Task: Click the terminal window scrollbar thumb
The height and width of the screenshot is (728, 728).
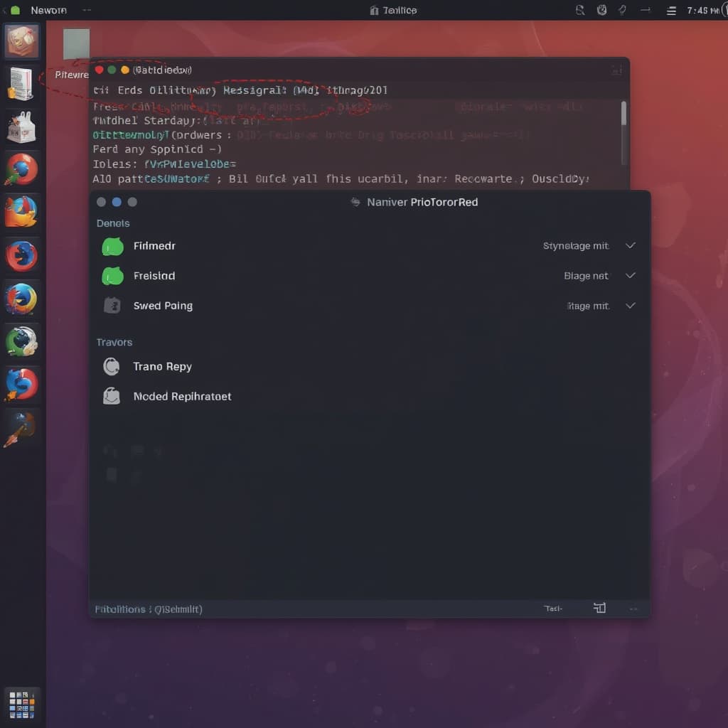Action: [623, 113]
